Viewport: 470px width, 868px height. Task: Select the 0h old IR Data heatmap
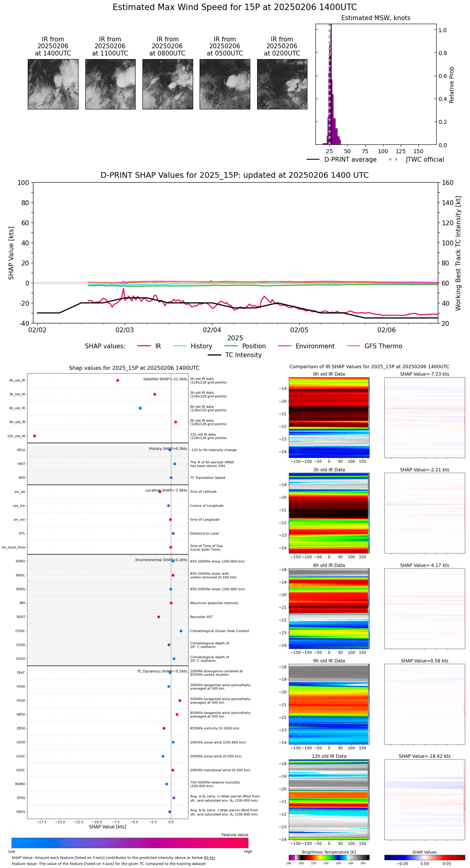pos(329,417)
